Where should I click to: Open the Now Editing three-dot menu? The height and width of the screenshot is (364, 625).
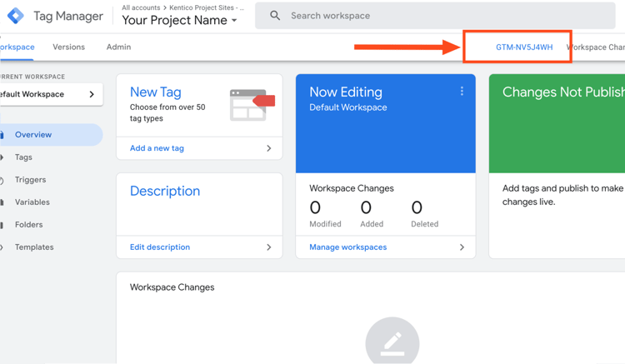click(462, 91)
